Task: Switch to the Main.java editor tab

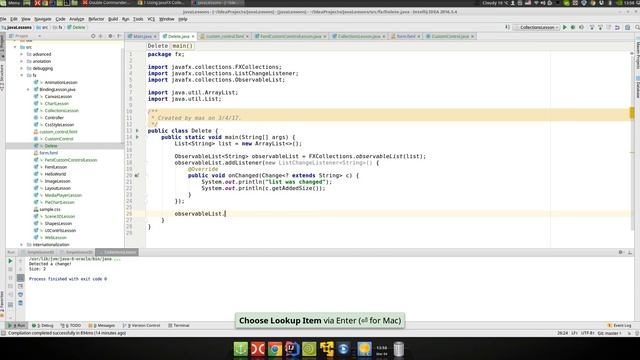Action: pyautogui.click(x=142, y=36)
